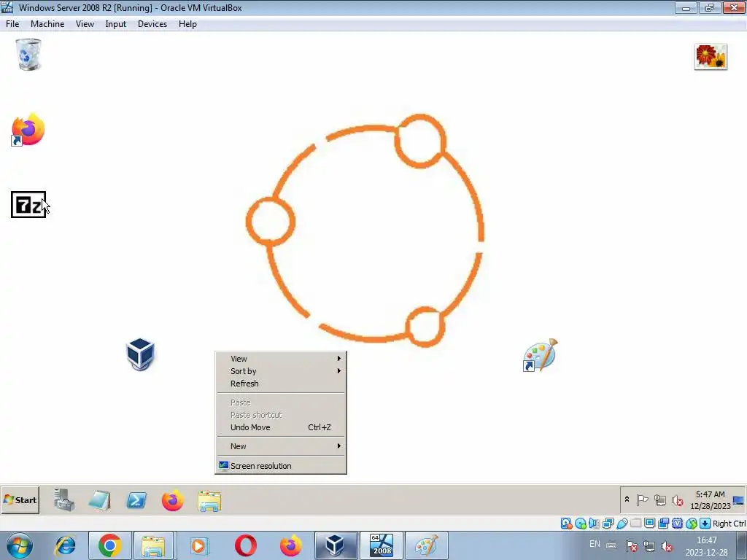The width and height of the screenshot is (747, 560).
Task: Open the Devices menu in VirtualBox
Action: point(152,24)
